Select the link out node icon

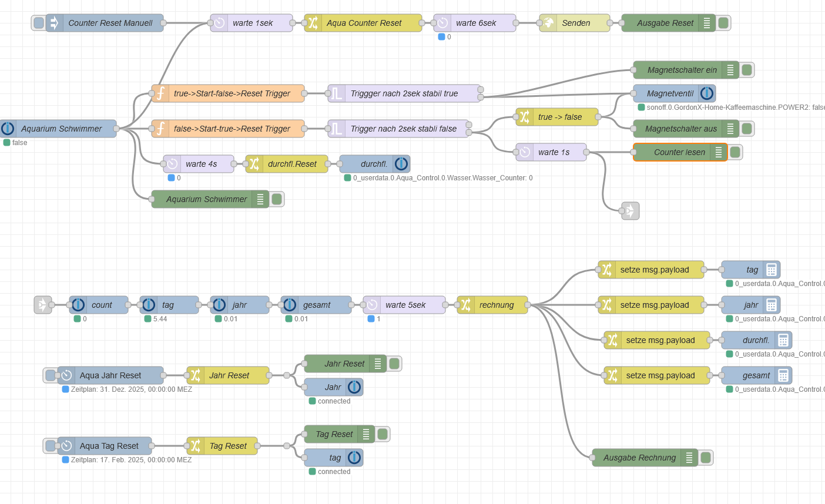631,211
